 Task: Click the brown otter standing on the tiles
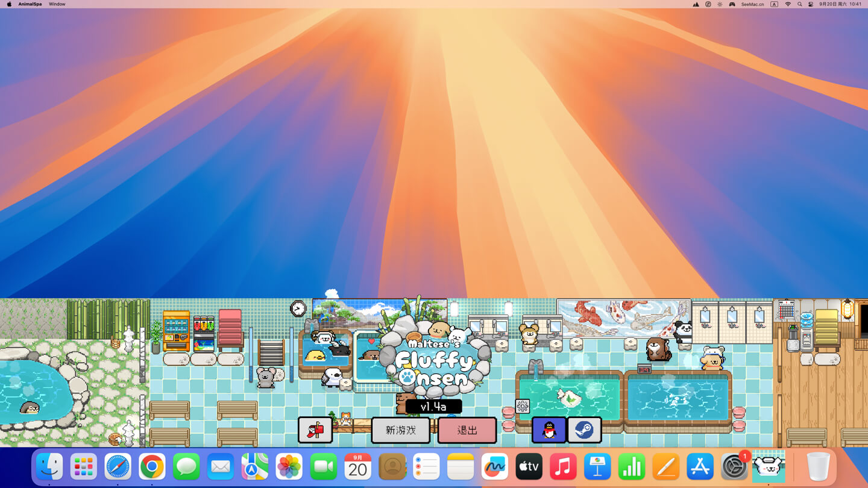click(657, 349)
